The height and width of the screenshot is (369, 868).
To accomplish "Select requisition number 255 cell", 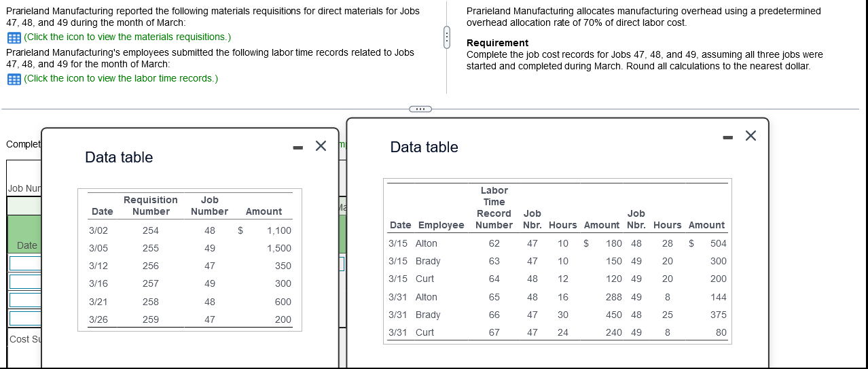I will 151,249.
